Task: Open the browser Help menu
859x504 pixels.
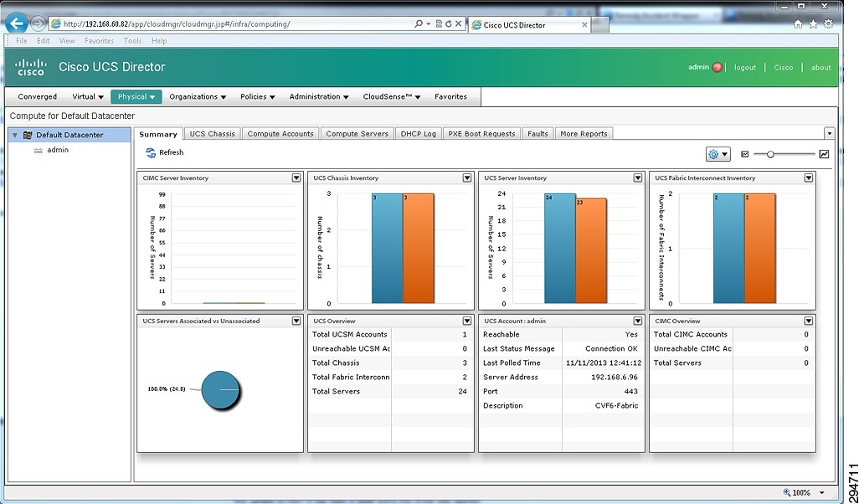Action: coord(159,40)
